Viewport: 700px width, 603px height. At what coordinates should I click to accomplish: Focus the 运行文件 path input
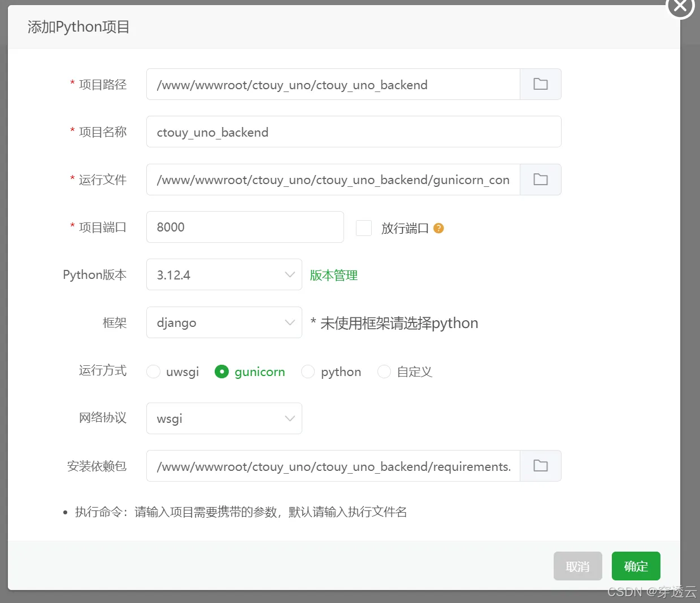pos(333,180)
